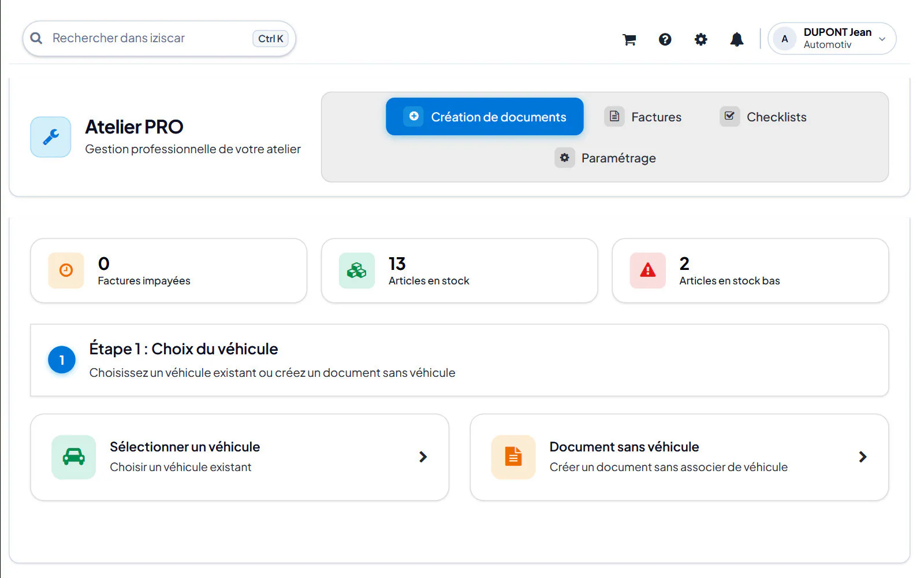This screenshot has width=924, height=578.
Task: Click the Paramétrage gear icon
Action: click(x=564, y=157)
